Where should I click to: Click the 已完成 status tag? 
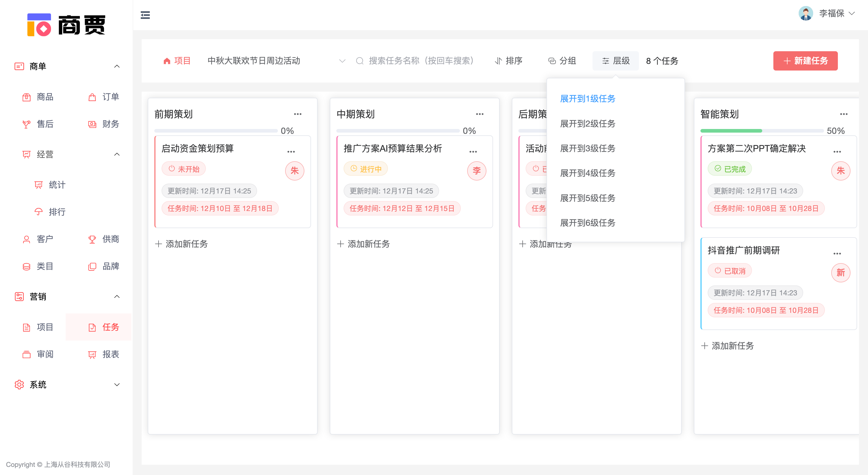click(x=730, y=169)
